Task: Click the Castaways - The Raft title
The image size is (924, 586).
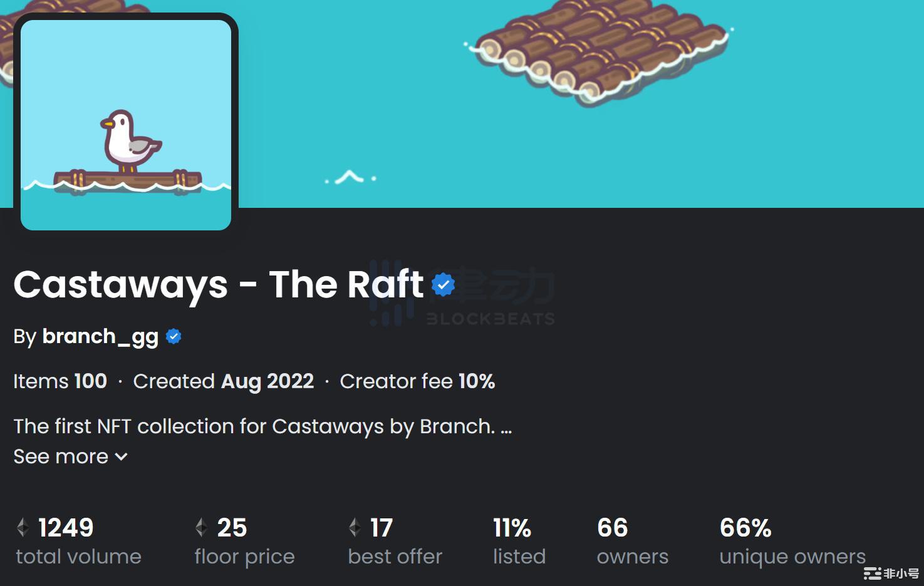Action: [219, 285]
